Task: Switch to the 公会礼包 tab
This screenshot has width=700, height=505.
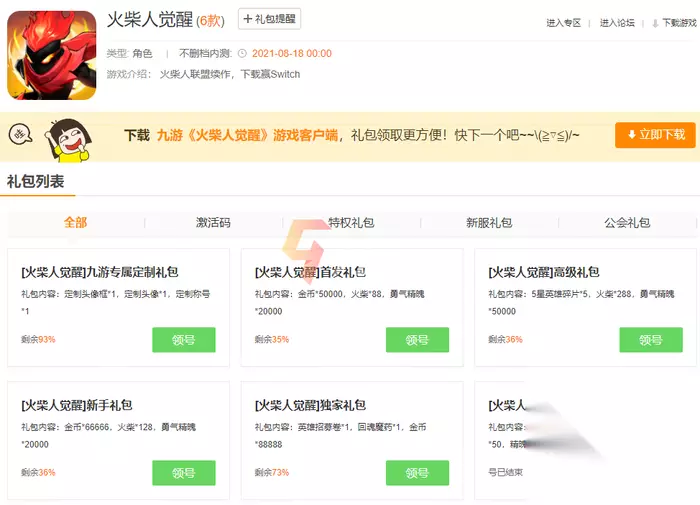Action: coord(627,222)
